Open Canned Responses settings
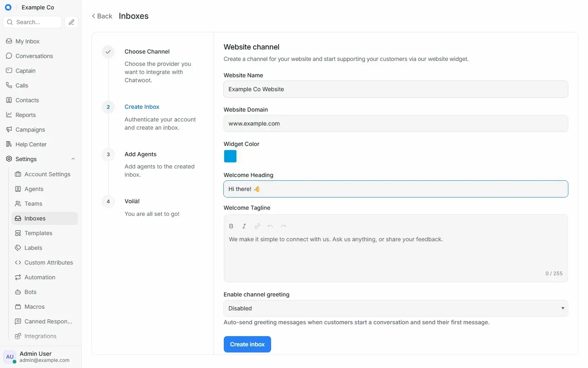 [45, 321]
